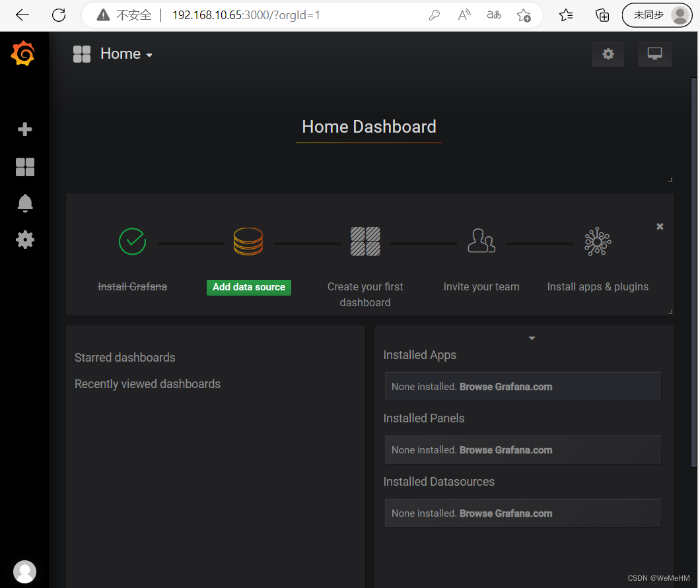Click the Recently viewed dashboards heading

pos(147,384)
